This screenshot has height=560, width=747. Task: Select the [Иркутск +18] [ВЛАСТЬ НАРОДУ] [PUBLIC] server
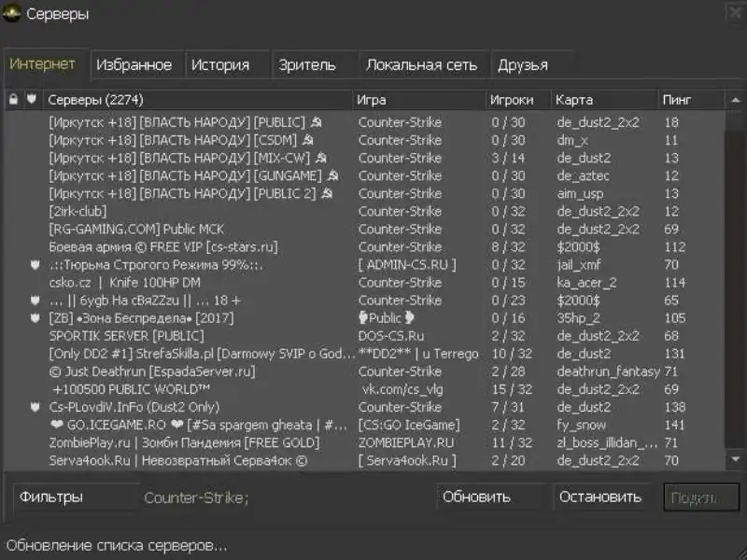click(365, 122)
